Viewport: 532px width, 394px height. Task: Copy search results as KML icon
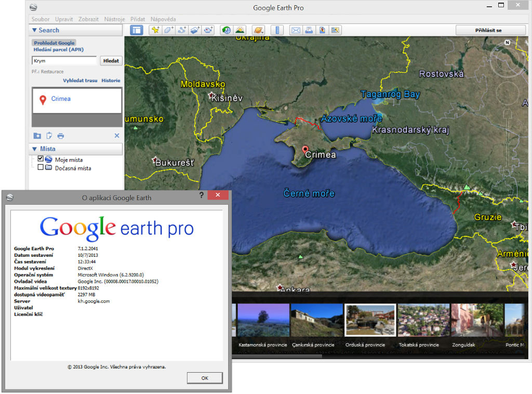click(x=49, y=136)
